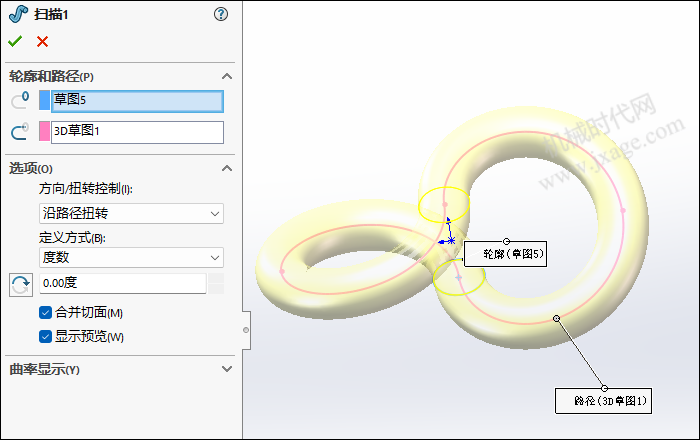
Task: Click the blue profile color swatch
Action: (45, 100)
